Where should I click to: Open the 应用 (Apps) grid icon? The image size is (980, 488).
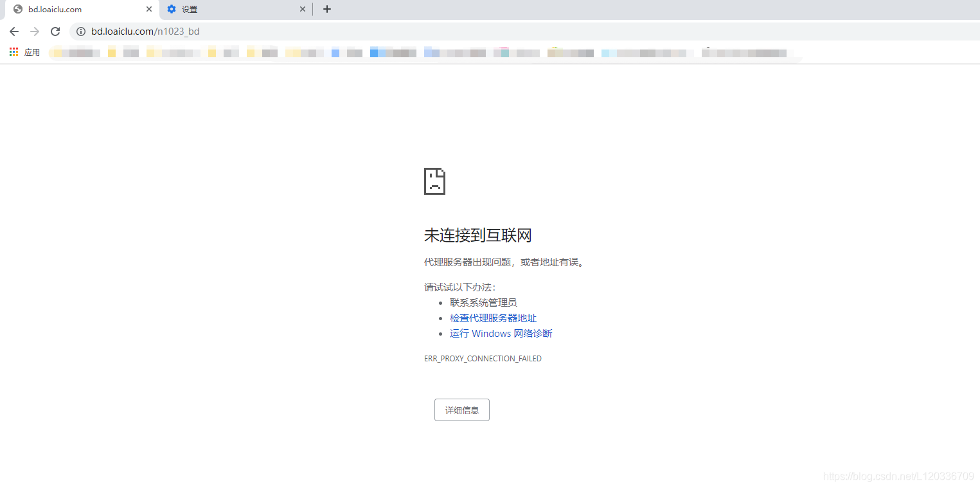[13, 51]
